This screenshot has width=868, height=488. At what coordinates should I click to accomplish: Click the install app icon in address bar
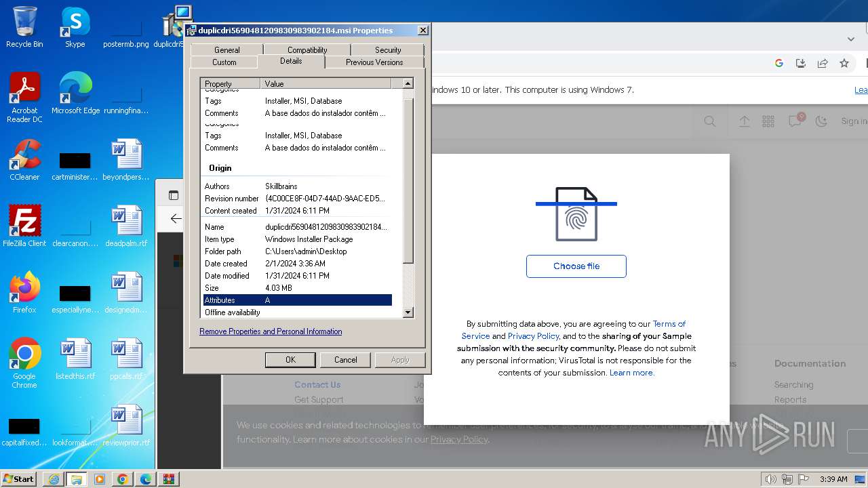801,63
